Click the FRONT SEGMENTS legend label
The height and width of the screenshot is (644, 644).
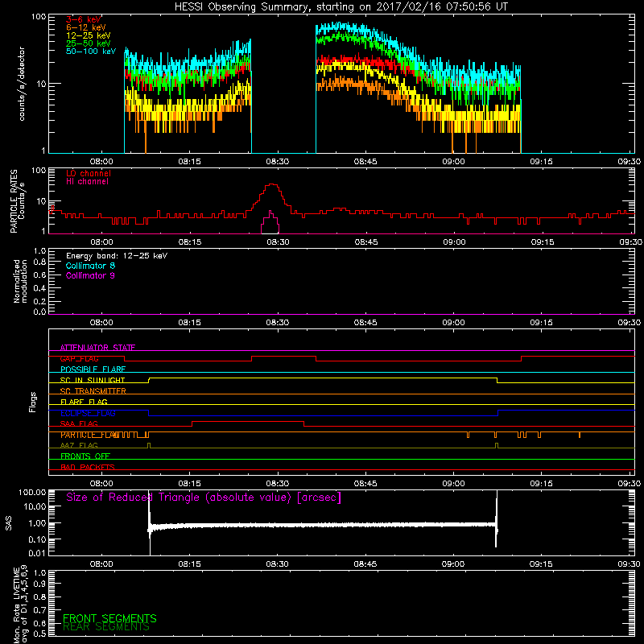(109, 618)
